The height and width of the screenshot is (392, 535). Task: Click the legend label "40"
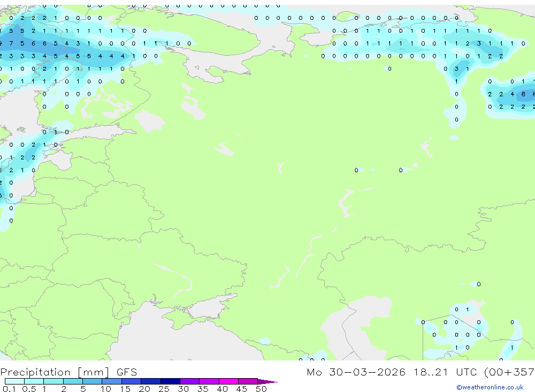(223, 389)
